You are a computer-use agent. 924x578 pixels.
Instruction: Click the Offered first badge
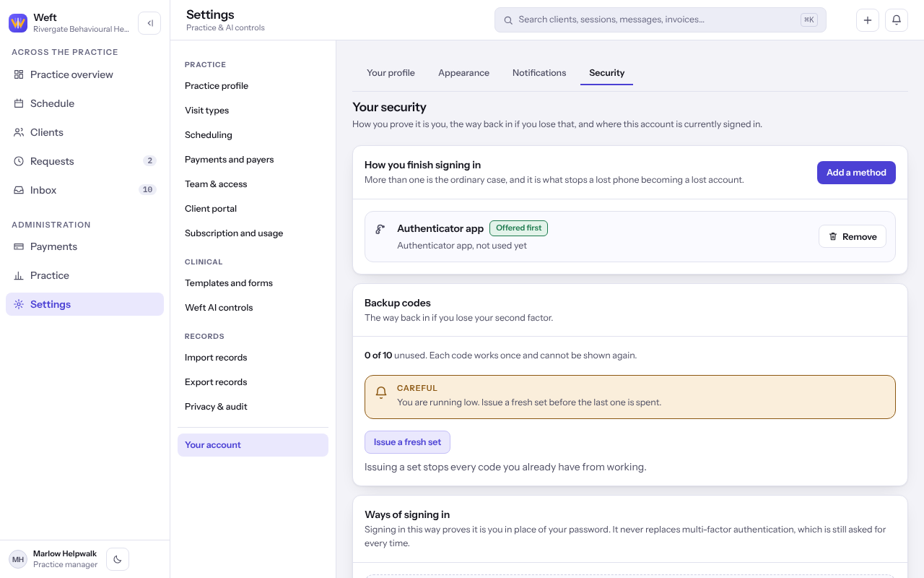(x=518, y=228)
